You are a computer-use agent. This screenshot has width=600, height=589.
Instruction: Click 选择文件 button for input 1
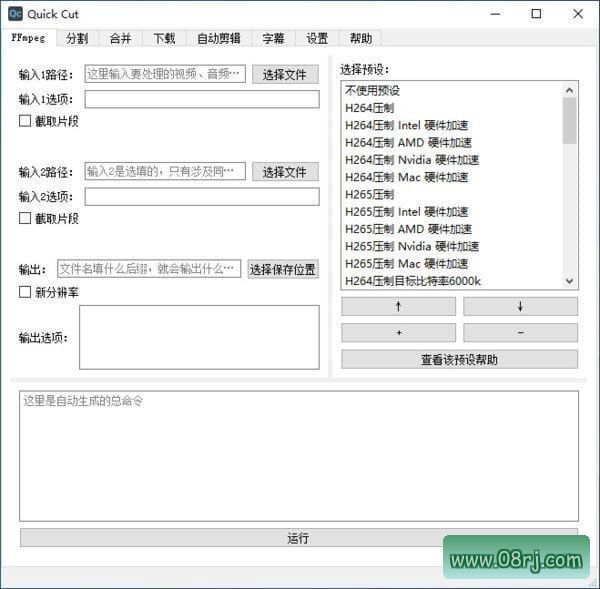tap(285, 74)
